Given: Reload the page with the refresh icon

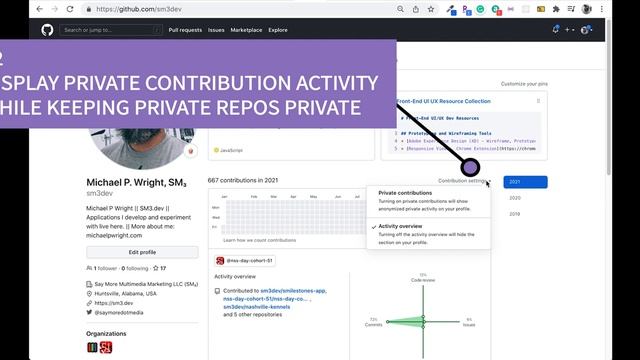Looking at the screenshot, I should 70,9.
